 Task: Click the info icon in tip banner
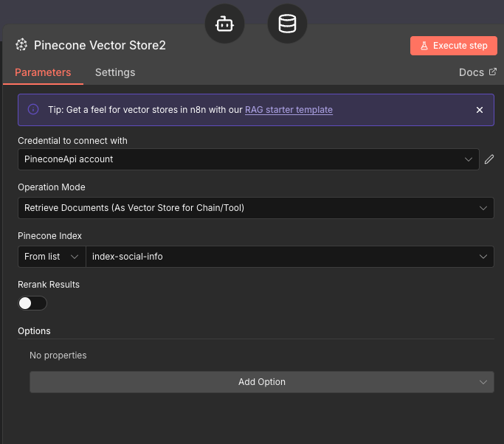pos(33,110)
